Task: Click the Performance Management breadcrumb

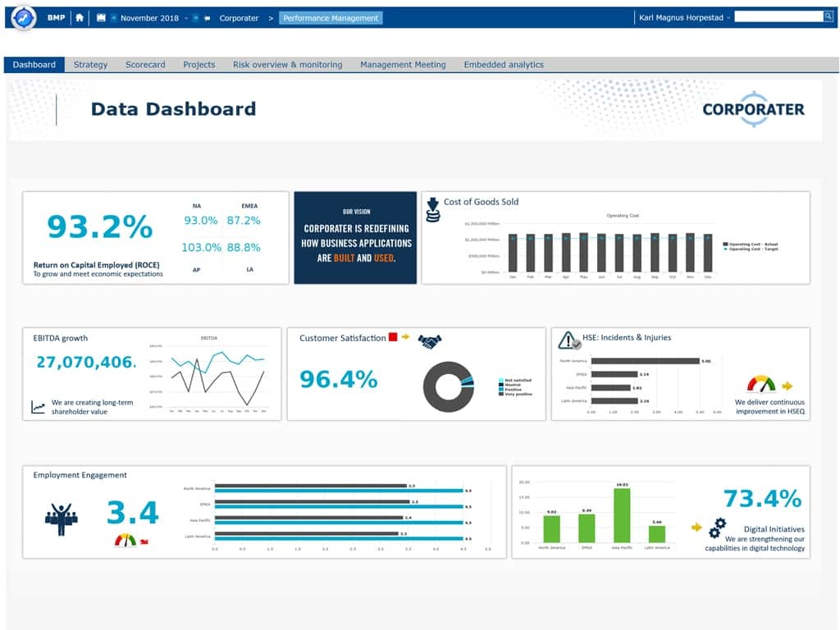Action: [331, 18]
